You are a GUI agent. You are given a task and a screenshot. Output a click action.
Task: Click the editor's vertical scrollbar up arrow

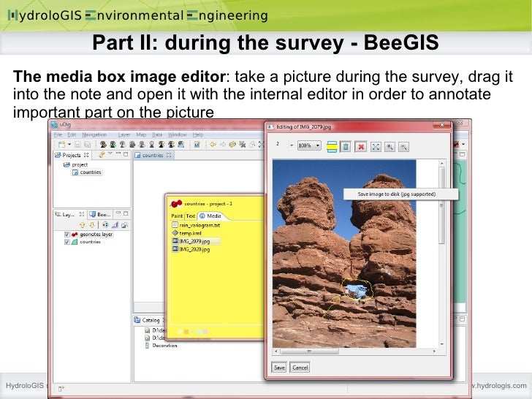click(x=441, y=164)
